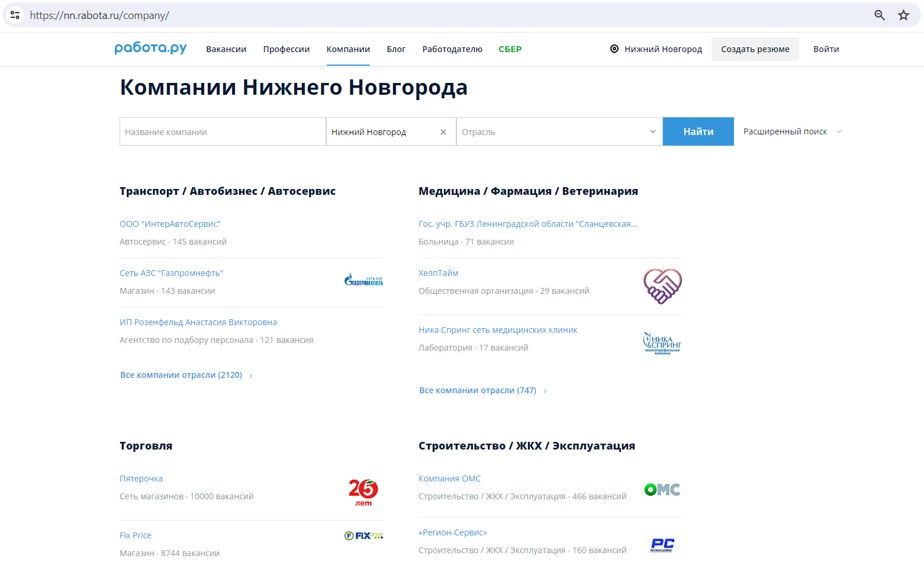Viewport: 924px width, 568px height.
Task: Click the browser zoom magnifier icon
Action: (x=880, y=15)
